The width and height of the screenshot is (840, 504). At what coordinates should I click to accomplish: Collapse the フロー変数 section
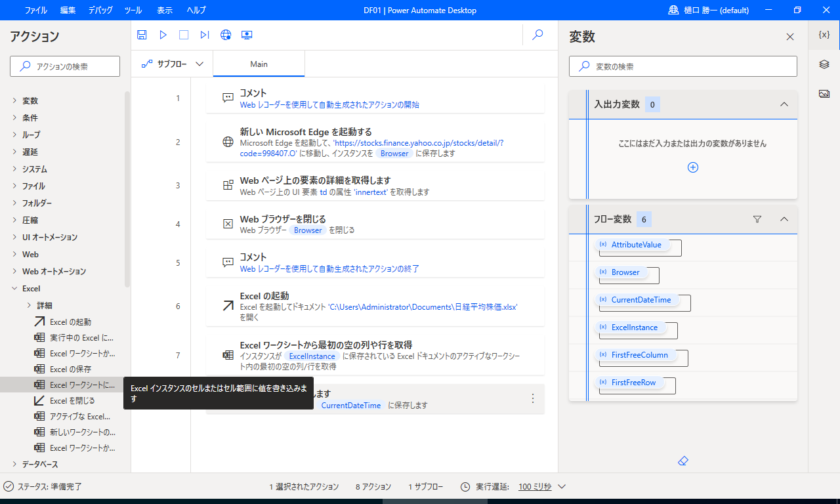coord(784,219)
